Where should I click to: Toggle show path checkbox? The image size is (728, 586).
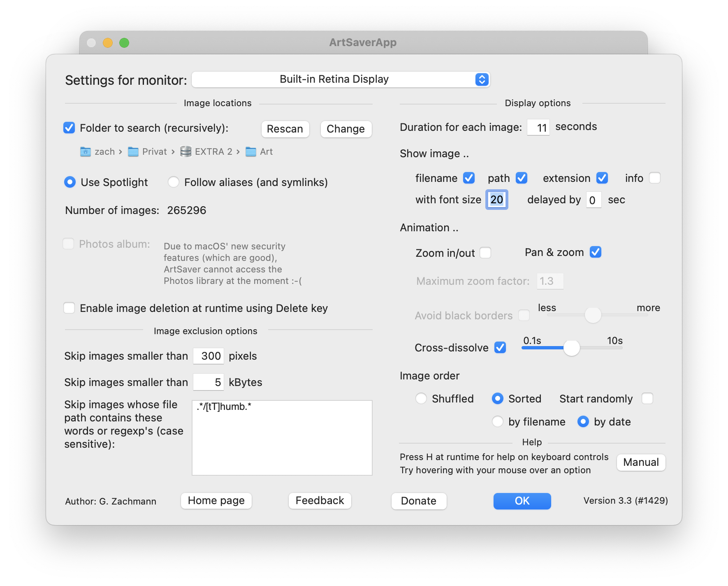point(522,178)
